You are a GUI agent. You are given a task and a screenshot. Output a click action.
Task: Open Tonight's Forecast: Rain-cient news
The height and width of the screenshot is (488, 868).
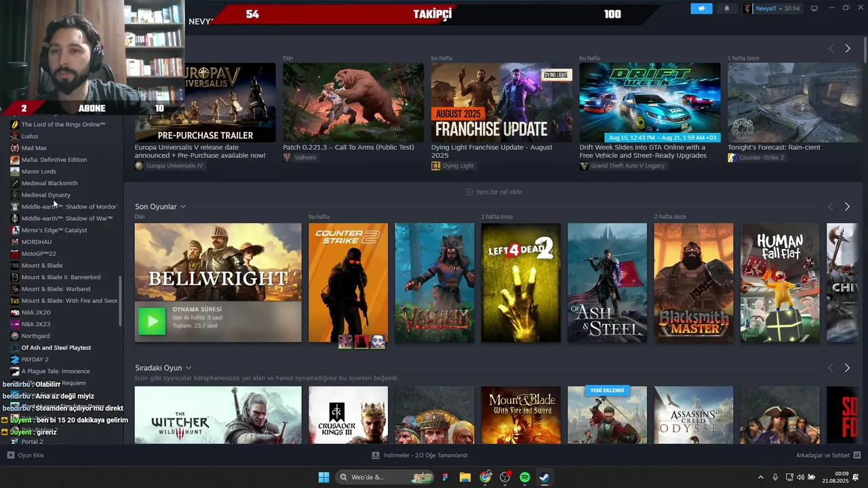tap(793, 102)
